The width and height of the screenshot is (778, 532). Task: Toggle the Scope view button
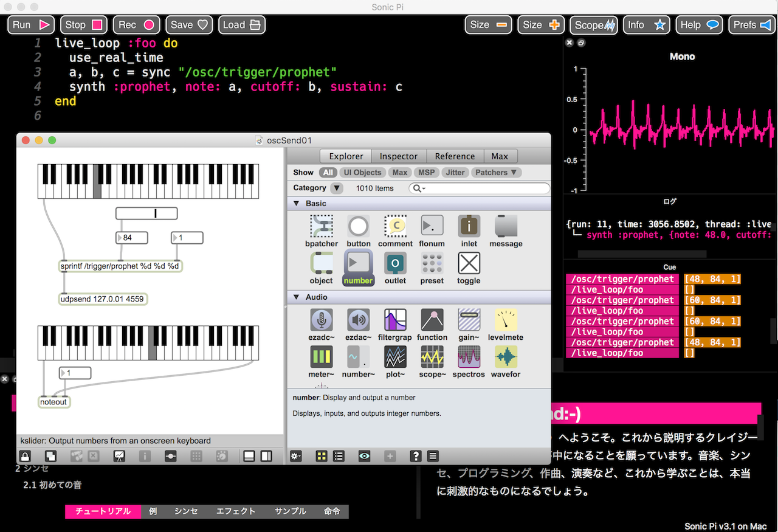pyautogui.click(x=593, y=25)
